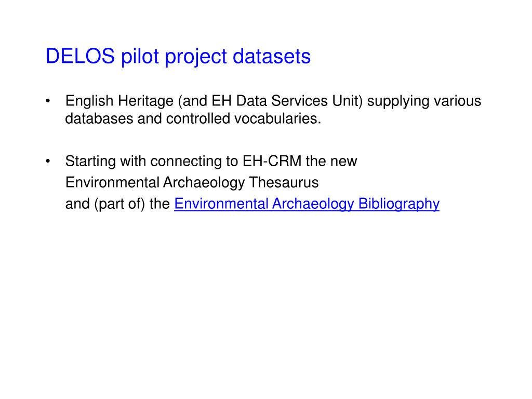Click the word DELOS in the title

81,56
